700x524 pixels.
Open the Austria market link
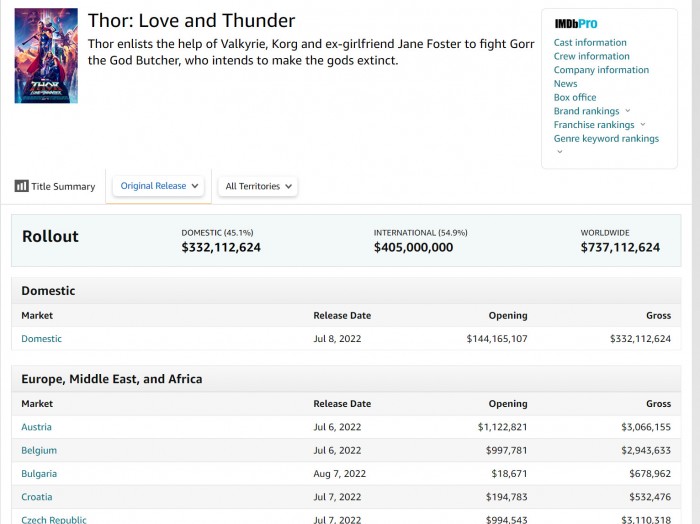coord(36,427)
